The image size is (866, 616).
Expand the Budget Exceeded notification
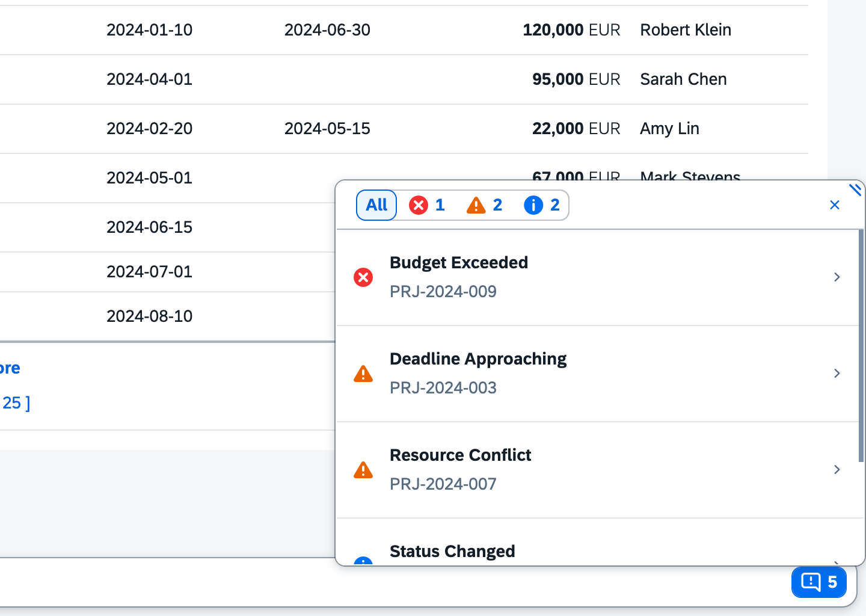coord(837,277)
